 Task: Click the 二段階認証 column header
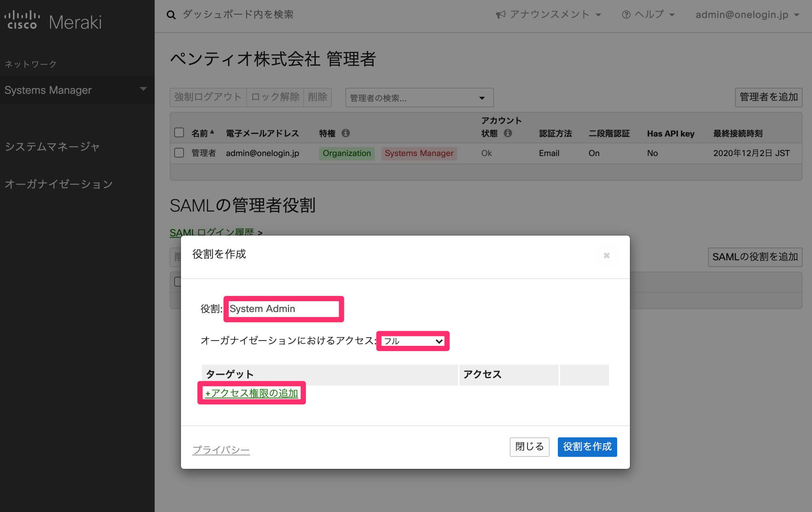tap(609, 133)
